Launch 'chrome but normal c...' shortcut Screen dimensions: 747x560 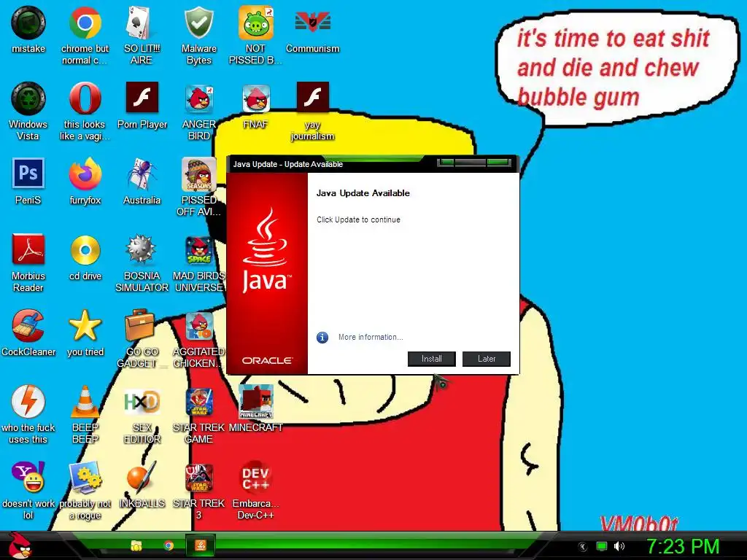(x=85, y=35)
